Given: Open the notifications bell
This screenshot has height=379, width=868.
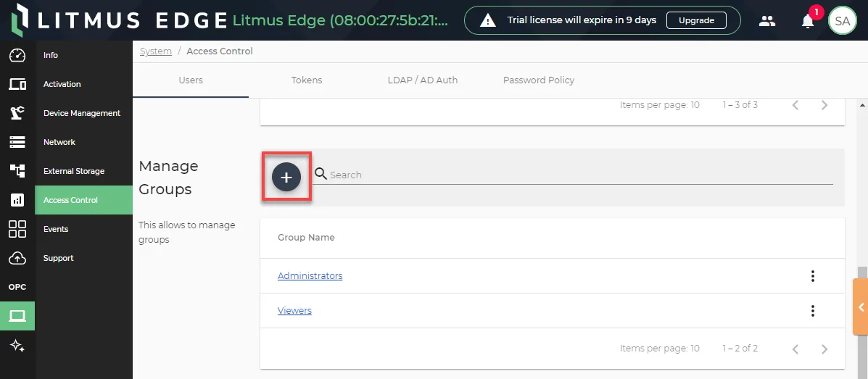Looking at the screenshot, I should (808, 22).
